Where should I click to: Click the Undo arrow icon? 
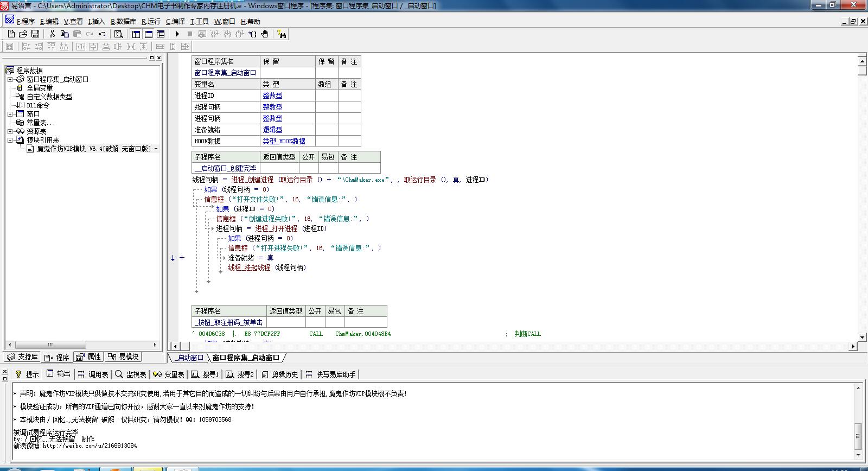[102, 34]
